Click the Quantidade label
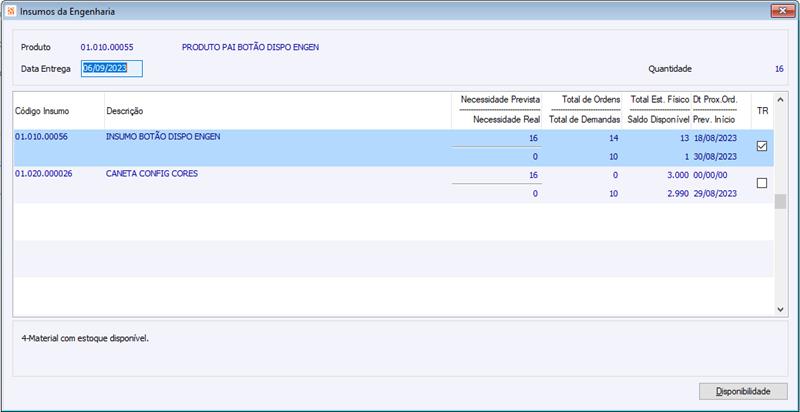Screen dimensions: 800x412 670,69
